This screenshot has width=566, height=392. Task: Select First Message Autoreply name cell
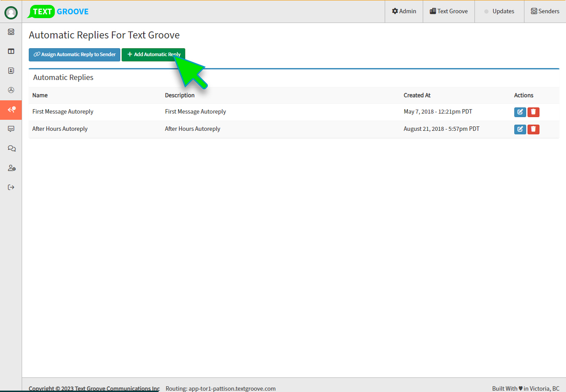[63, 111]
